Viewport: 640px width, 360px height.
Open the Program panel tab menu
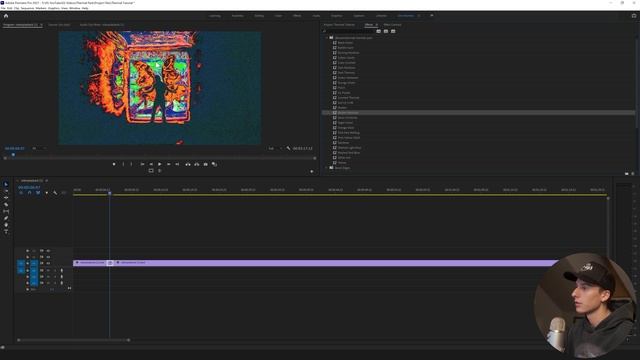41,25
